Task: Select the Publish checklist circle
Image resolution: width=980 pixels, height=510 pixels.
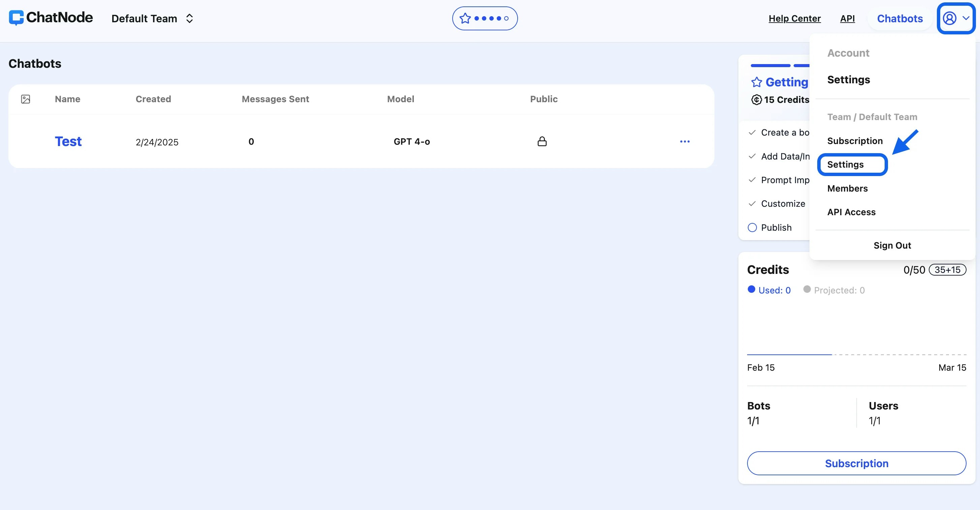Action: point(752,227)
